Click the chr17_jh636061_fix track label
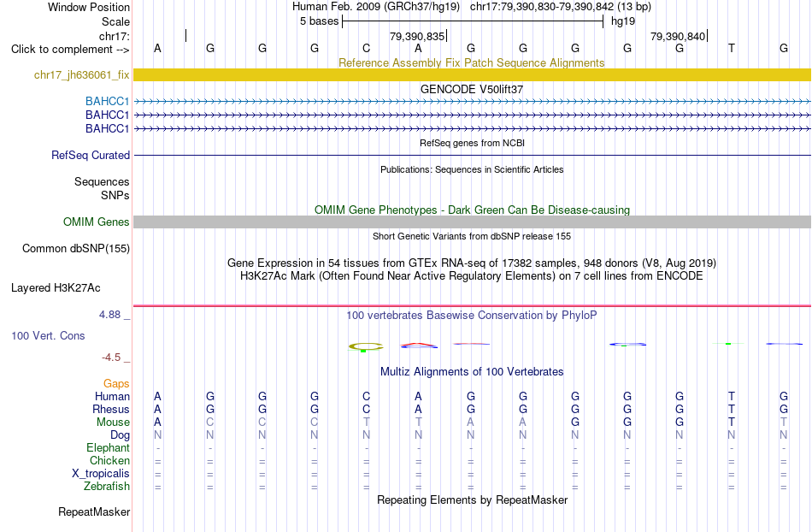The width and height of the screenshot is (812, 532). pyautogui.click(x=81, y=75)
